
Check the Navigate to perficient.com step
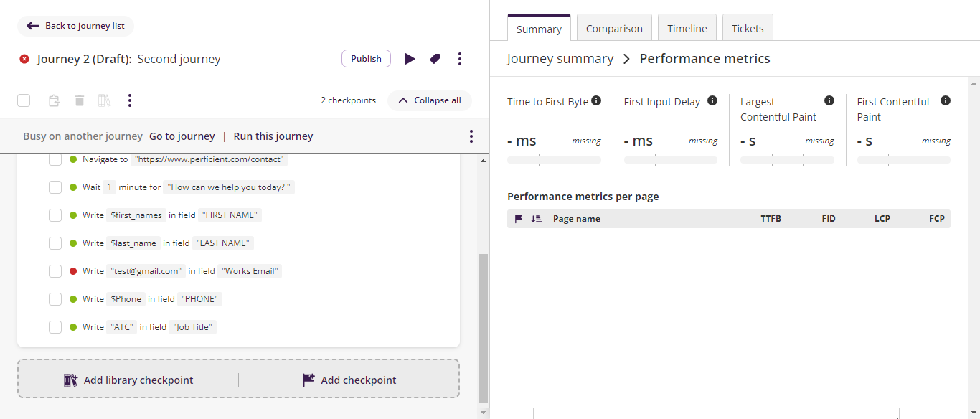[55, 159]
